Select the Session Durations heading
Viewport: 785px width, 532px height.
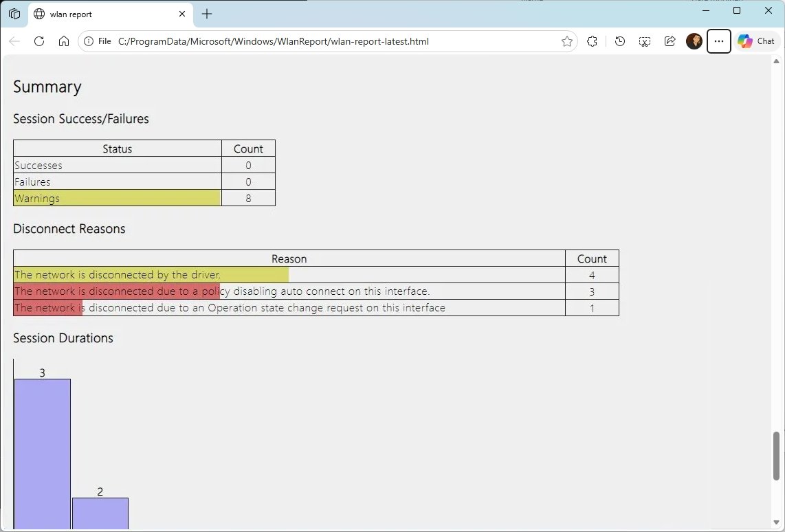pos(63,337)
